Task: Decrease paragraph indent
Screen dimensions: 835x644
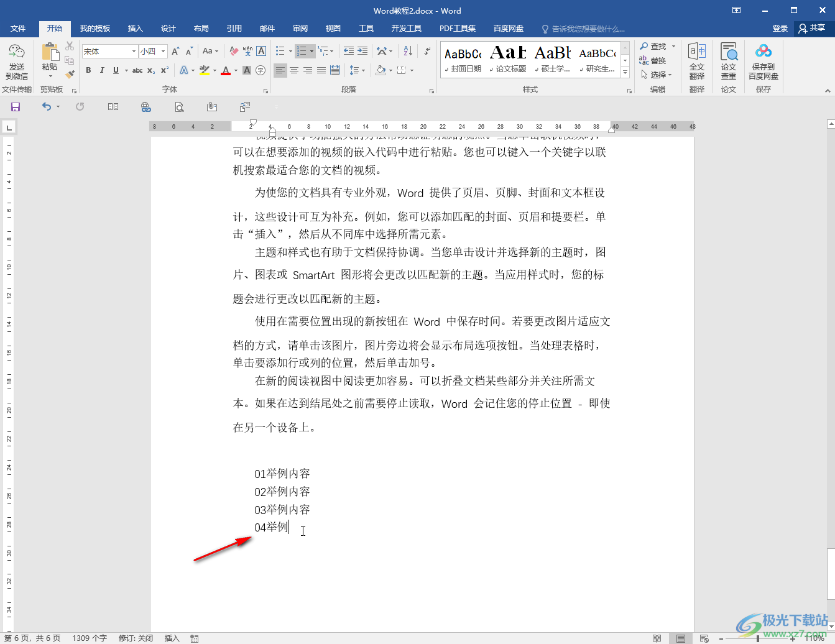Action: pos(348,51)
